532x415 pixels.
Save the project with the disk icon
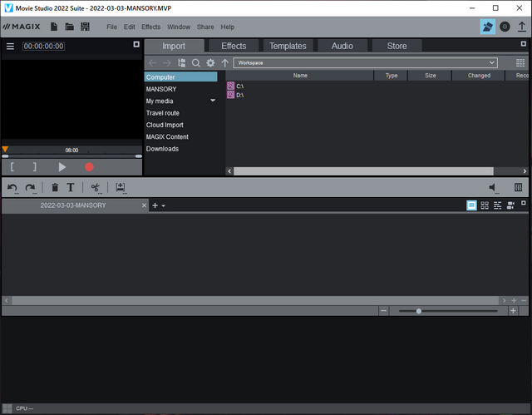[x=85, y=27]
